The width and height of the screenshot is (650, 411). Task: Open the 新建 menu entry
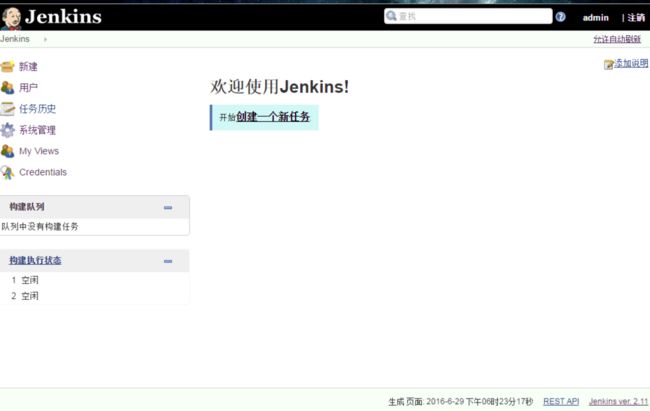click(28, 66)
